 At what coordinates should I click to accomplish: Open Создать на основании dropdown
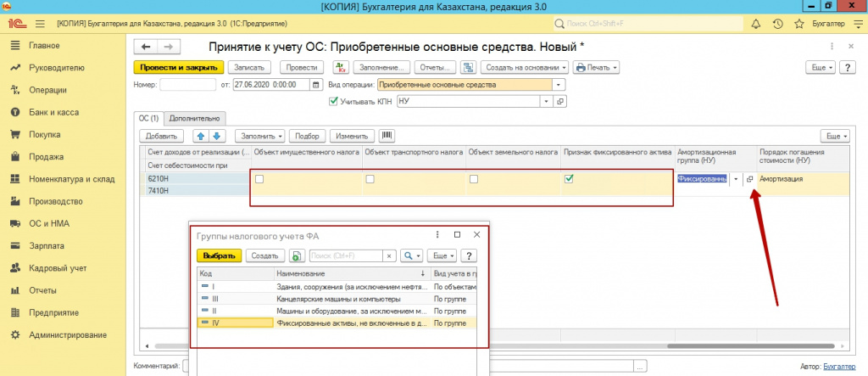tap(525, 67)
